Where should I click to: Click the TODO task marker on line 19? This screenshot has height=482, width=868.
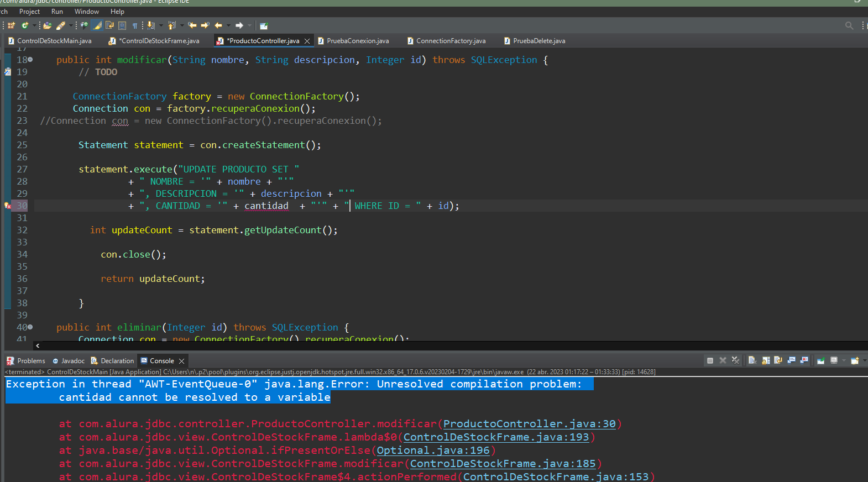[x=7, y=72]
